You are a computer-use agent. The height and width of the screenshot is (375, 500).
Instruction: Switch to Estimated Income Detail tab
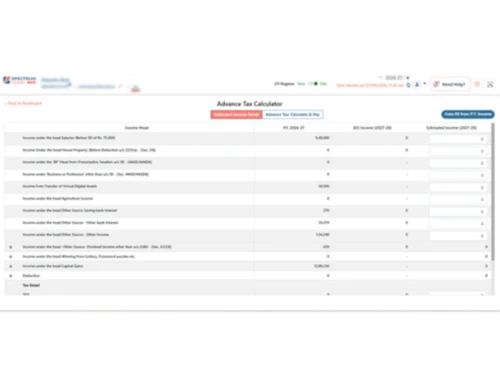(x=236, y=114)
